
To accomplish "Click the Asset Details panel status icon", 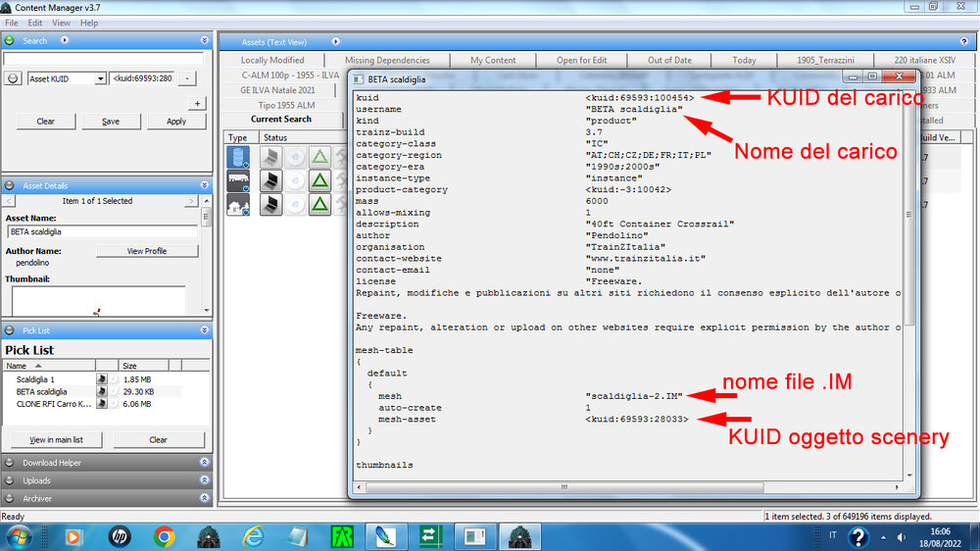I will coord(10,185).
